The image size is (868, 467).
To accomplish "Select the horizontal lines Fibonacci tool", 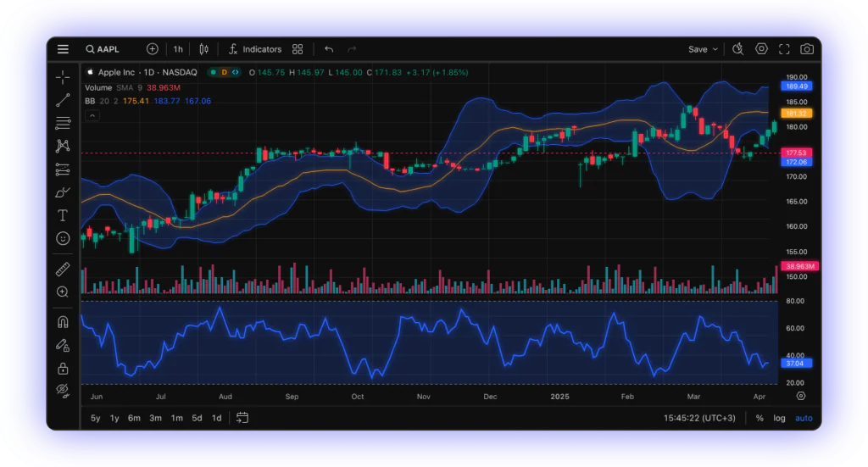I will coord(63,123).
